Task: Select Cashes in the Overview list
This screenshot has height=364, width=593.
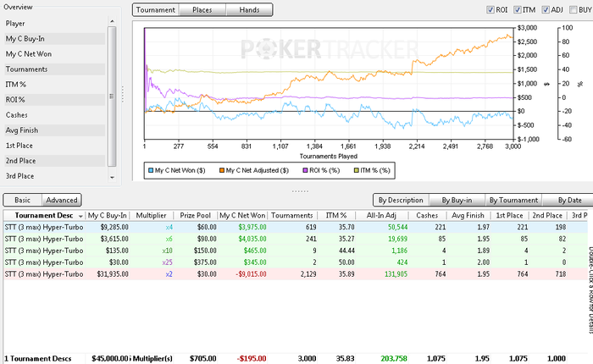Action: tap(54, 115)
